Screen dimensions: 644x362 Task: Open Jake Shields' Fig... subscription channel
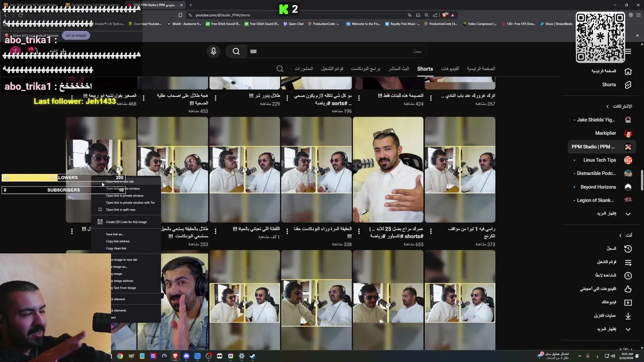pos(603,120)
